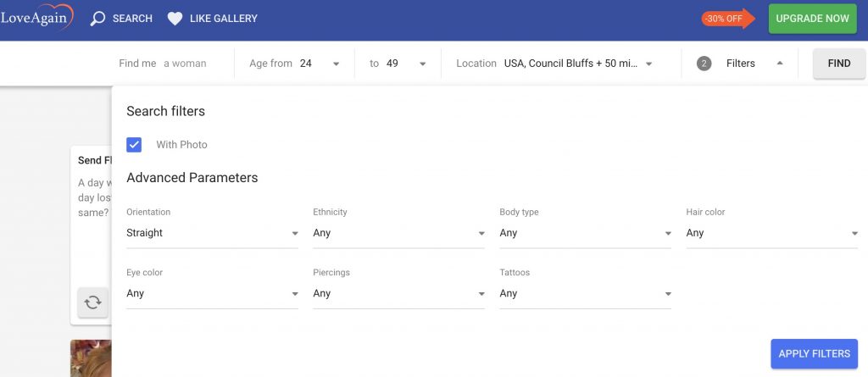The width and height of the screenshot is (868, 377).
Task: Open the Orientation dropdown
Action: (212, 233)
